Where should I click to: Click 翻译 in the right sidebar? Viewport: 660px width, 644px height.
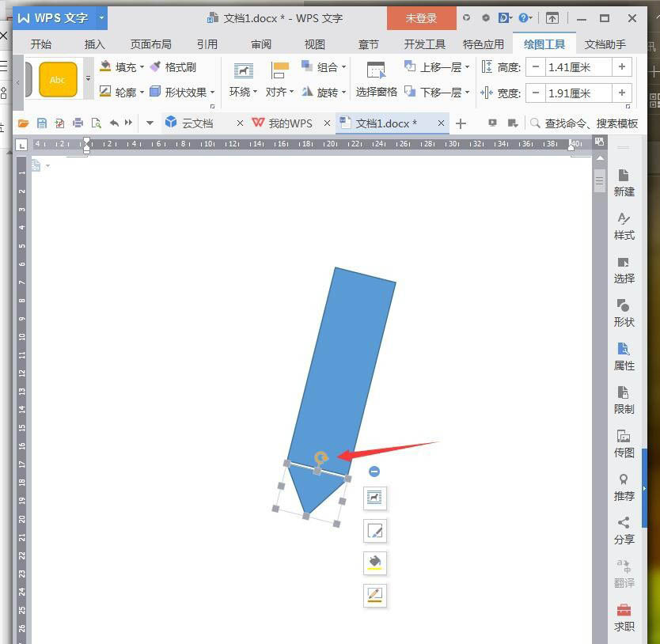pyautogui.click(x=624, y=574)
